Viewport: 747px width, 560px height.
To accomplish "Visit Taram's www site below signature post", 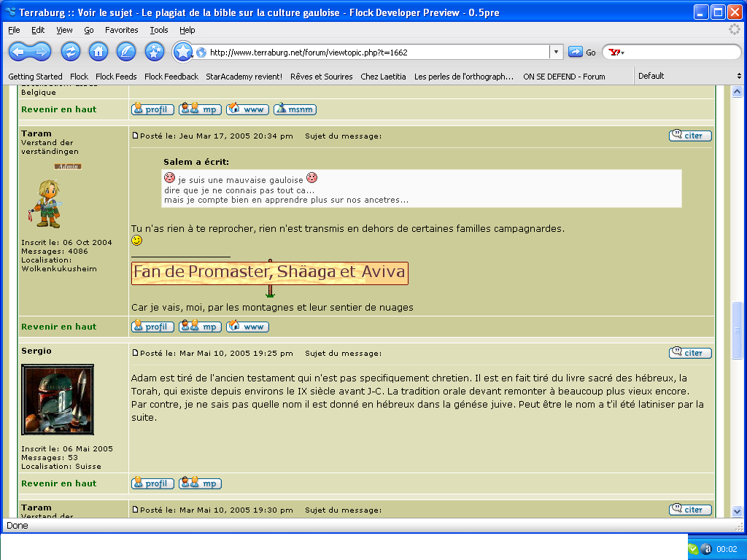I will (247, 327).
